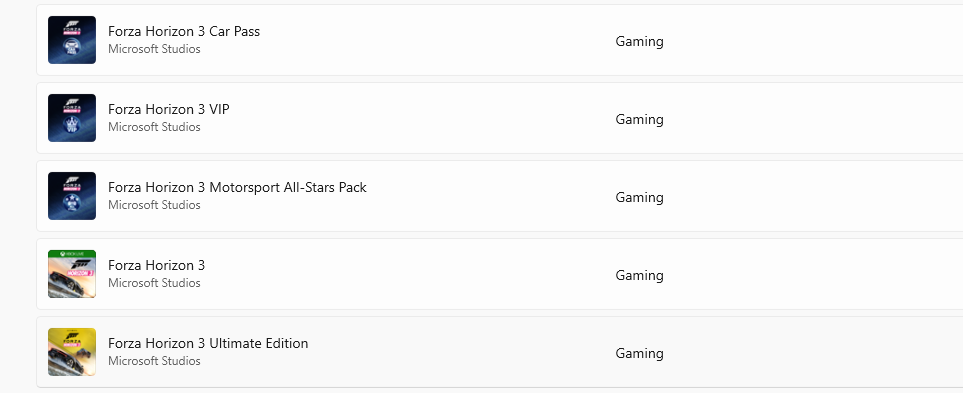Click Microsoft Studios under Motorsport All-Stars Pack

(154, 205)
